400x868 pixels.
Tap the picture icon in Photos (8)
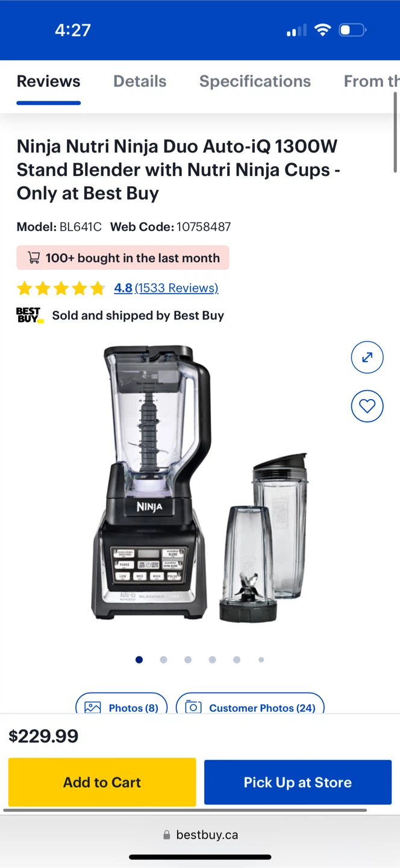click(92, 708)
